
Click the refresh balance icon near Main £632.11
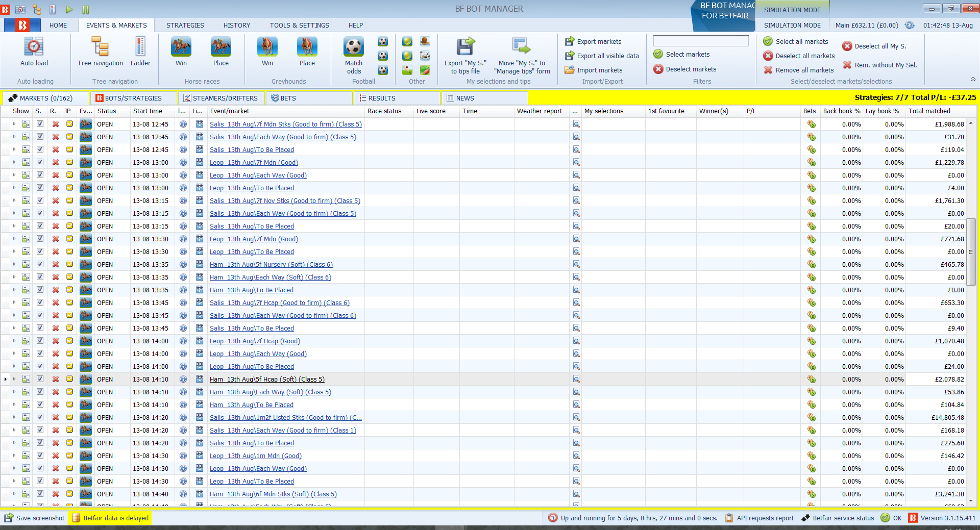909,25
